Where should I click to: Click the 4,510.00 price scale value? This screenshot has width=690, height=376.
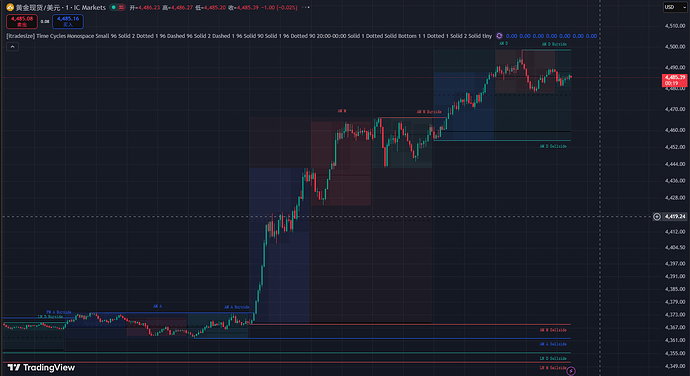click(x=675, y=26)
